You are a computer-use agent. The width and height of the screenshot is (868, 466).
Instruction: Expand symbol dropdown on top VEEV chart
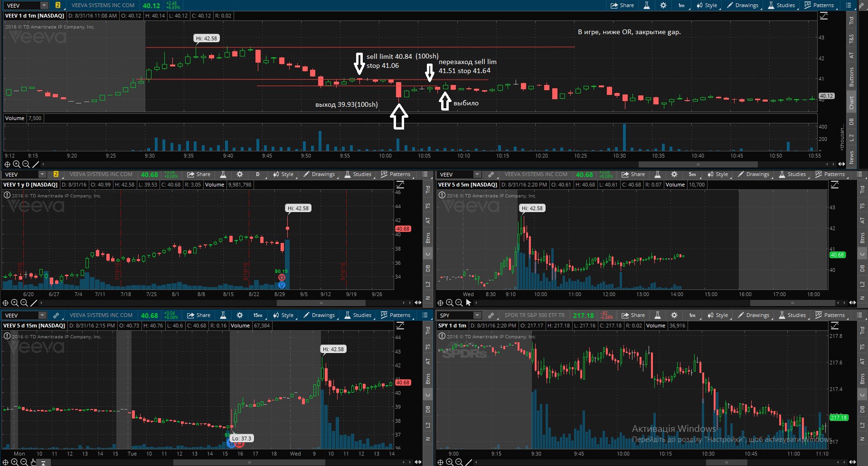(44, 5)
